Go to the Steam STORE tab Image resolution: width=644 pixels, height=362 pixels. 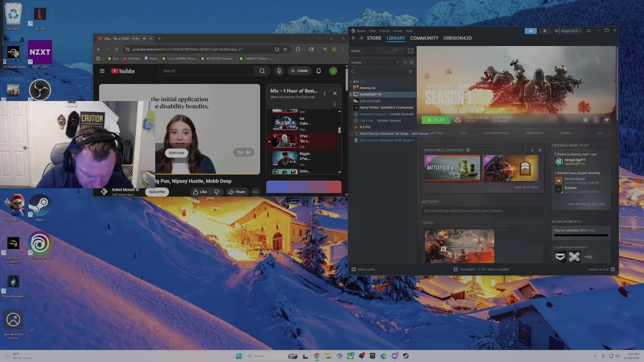(x=374, y=38)
